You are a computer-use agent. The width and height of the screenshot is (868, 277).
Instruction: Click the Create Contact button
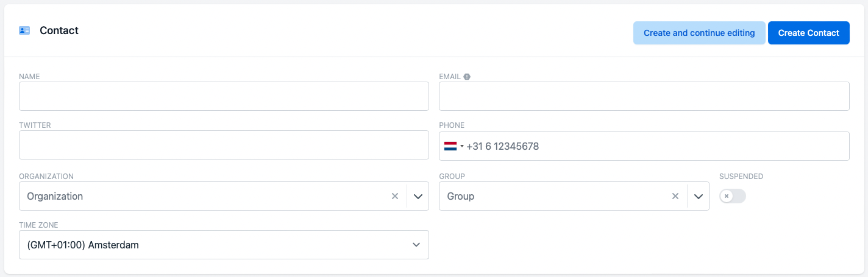[808, 33]
